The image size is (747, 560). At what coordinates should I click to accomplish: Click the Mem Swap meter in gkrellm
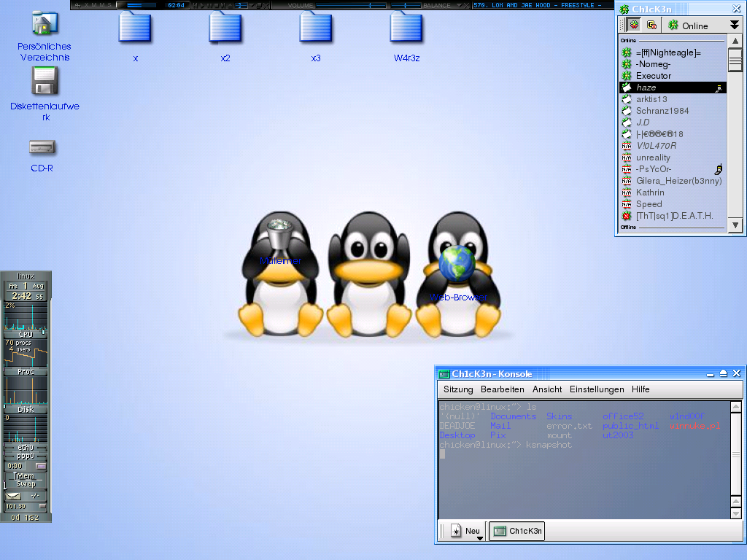click(26, 480)
